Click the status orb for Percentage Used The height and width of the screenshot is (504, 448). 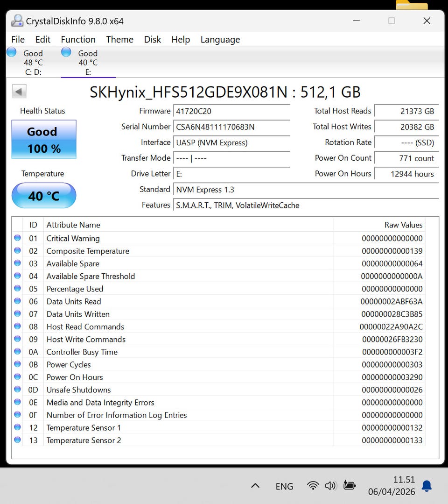coord(17,288)
